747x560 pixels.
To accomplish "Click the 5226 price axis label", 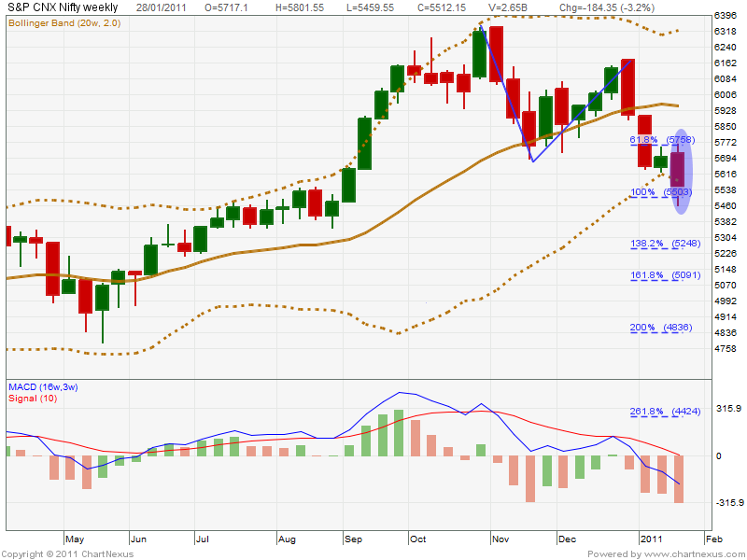I will (726, 253).
